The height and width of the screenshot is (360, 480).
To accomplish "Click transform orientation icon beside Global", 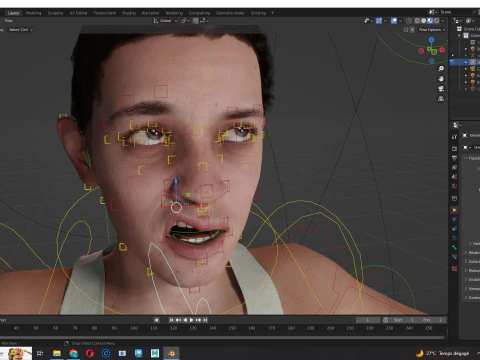I will [x=156, y=21].
